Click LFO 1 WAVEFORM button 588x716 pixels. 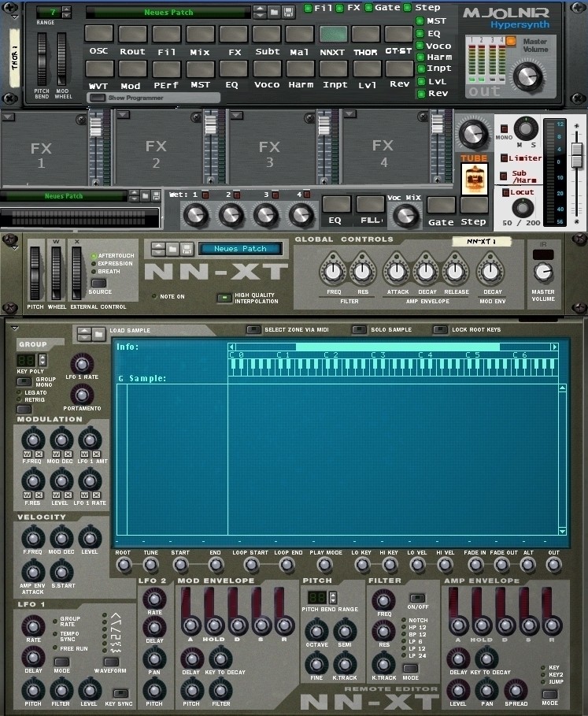pyautogui.click(x=111, y=661)
